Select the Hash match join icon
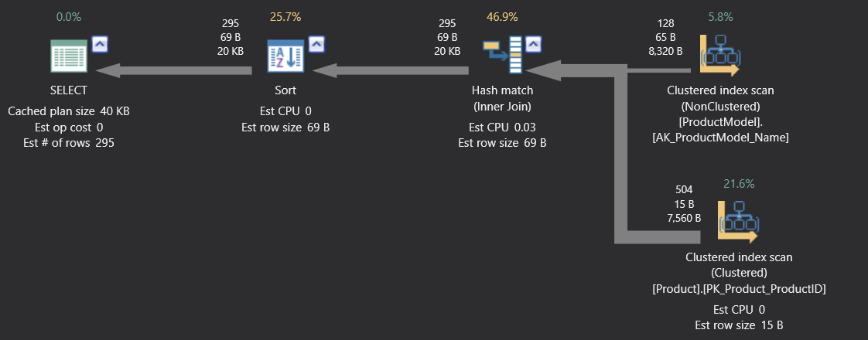Viewport: 868px width, 340px height. pyautogui.click(x=503, y=56)
